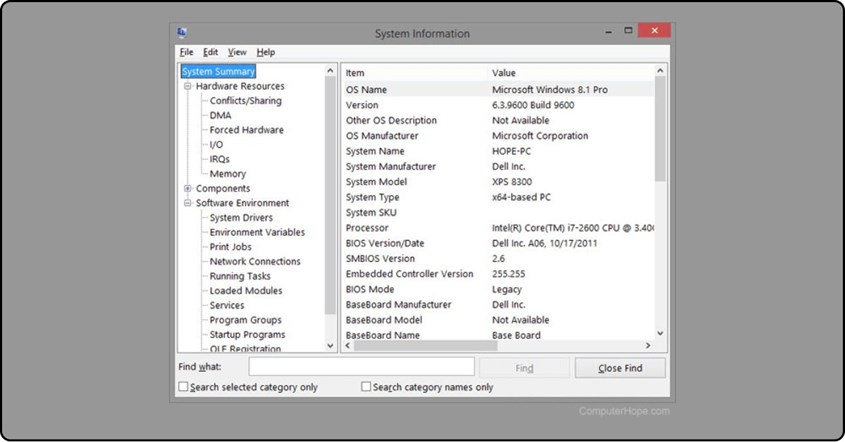Select the System Model row
The height and width of the screenshot is (442, 845).
point(498,182)
